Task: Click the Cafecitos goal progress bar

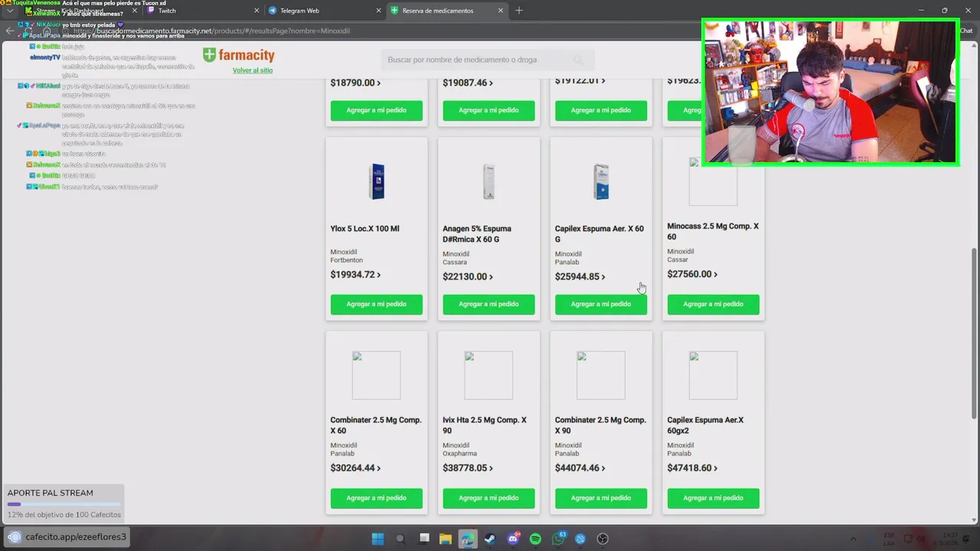Action: (x=64, y=504)
